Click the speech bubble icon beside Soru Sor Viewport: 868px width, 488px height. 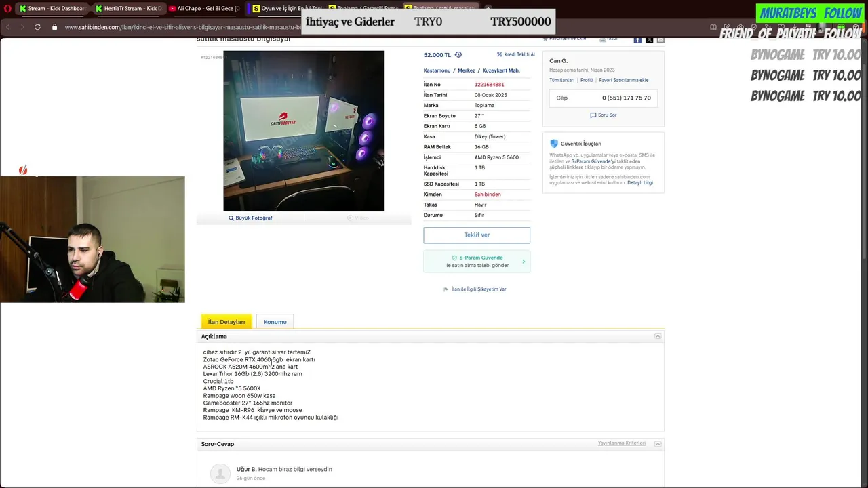(593, 115)
